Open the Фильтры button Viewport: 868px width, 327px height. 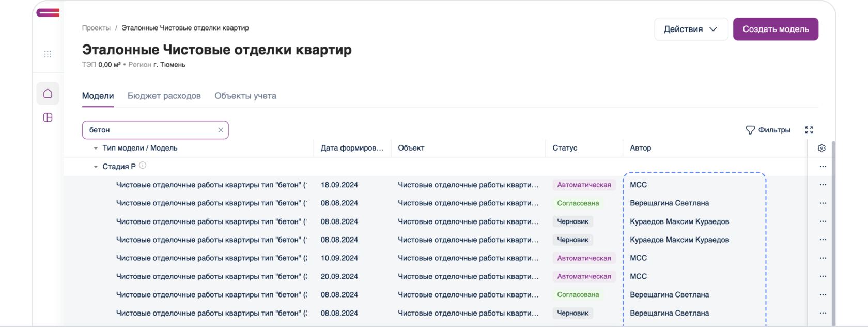[768, 130]
